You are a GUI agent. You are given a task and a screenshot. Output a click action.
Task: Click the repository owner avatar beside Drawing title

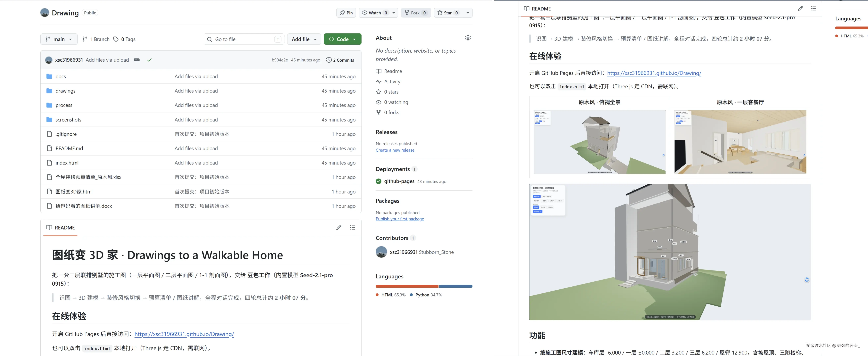click(45, 13)
